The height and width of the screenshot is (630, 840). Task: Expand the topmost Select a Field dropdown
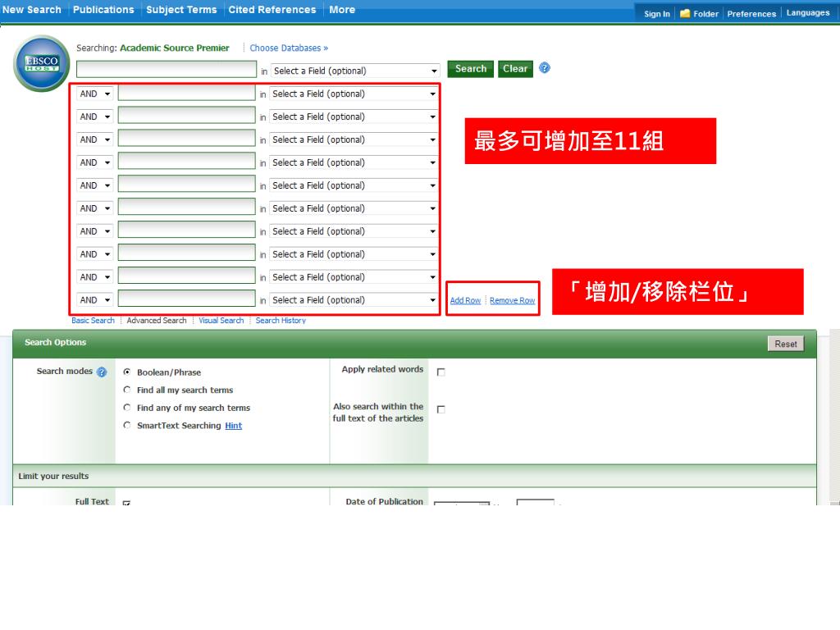click(355, 71)
